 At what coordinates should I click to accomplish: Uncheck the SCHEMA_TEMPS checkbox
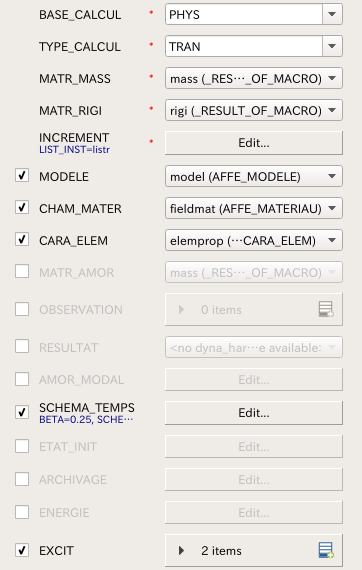[x=22, y=412]
